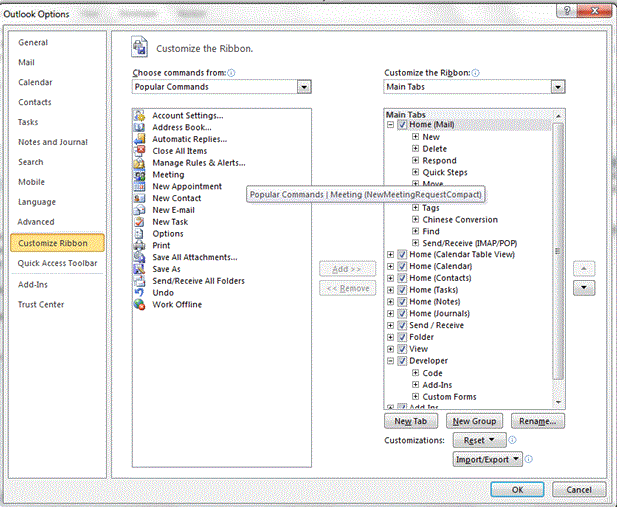
Task: Click the Save All Attachments icon
Action: [x=139, y=257]
